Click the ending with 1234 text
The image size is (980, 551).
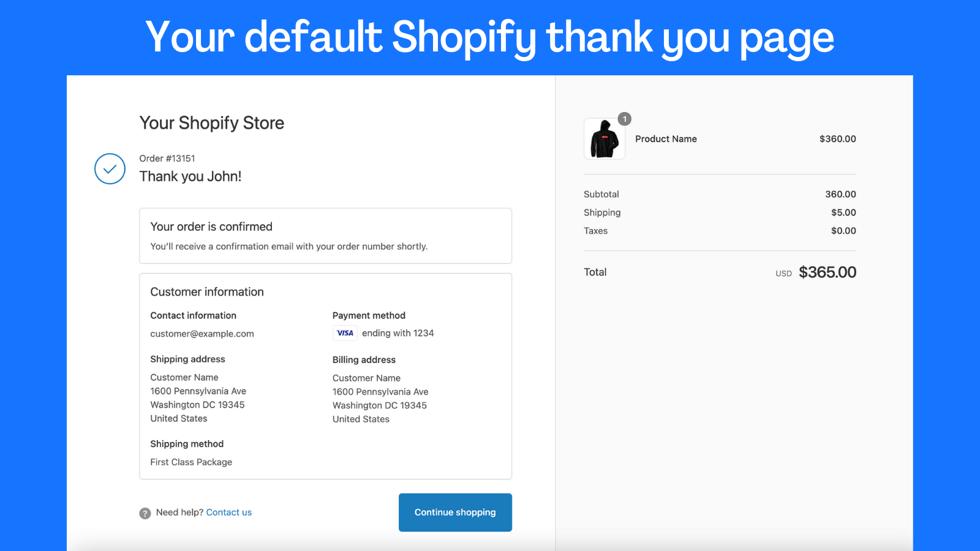click(398, 333)
